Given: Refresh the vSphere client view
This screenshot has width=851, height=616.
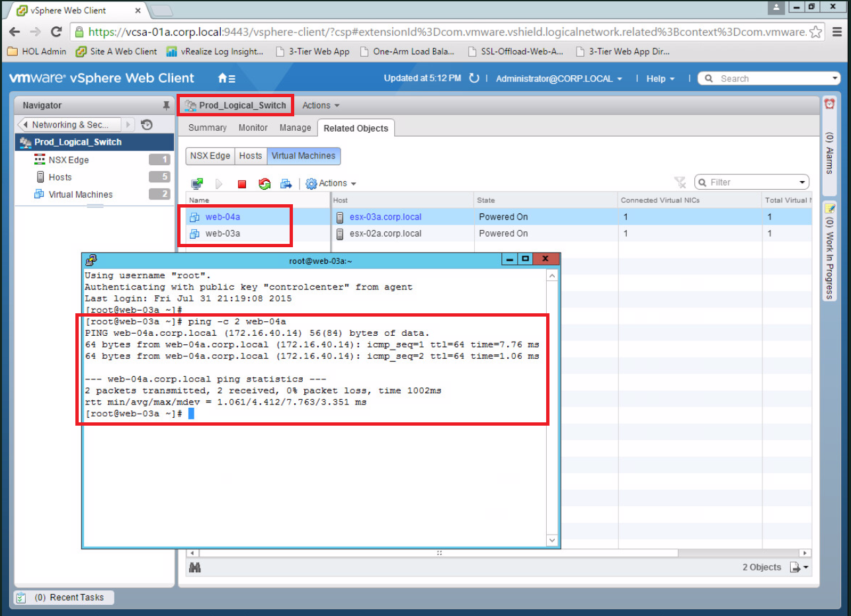Looking at the screenshot, I should [x=473, y=78].
